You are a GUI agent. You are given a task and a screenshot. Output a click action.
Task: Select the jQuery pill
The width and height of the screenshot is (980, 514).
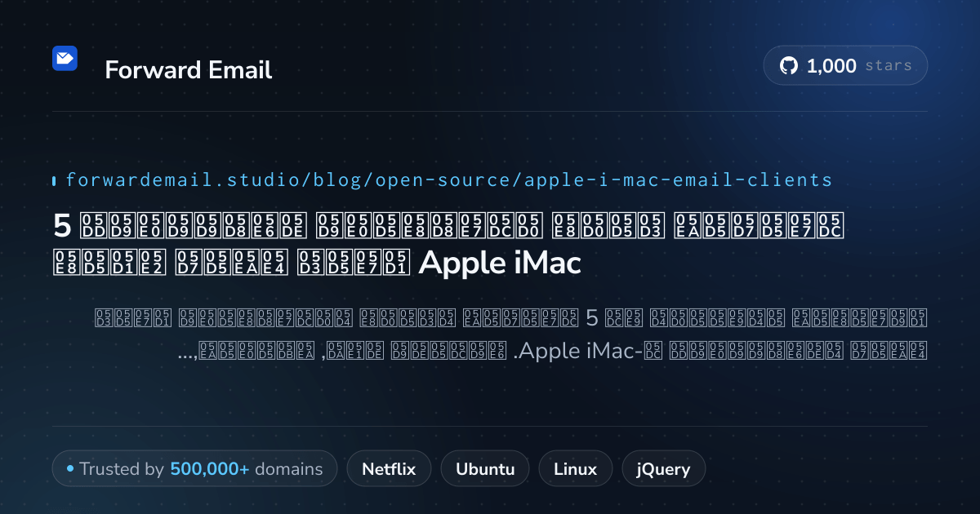pos(664,469)
